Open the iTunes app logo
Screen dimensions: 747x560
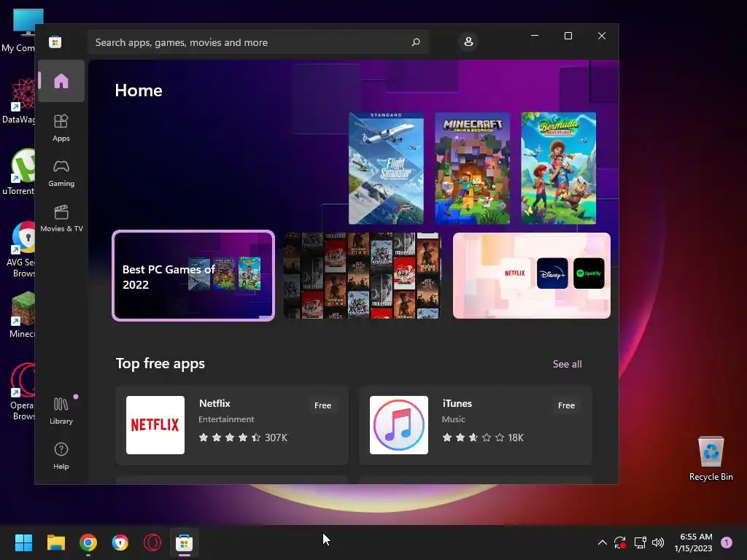pyautogui.click(x=399, y=425)
